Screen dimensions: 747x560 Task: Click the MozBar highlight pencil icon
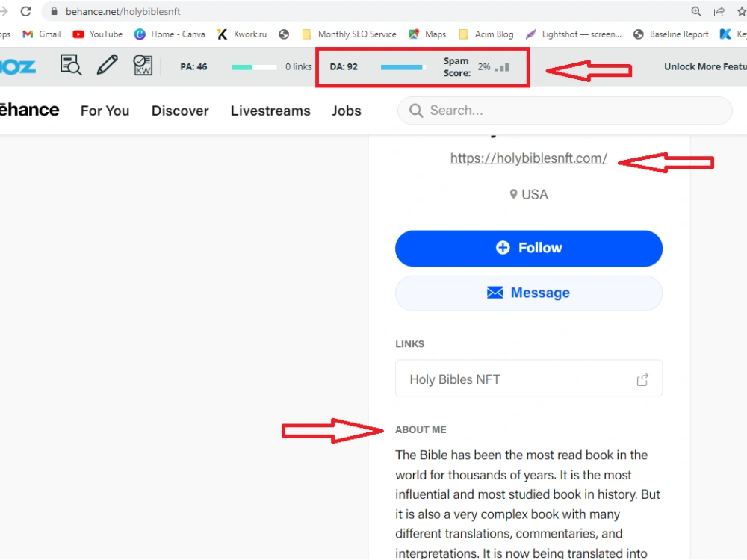pos(107,65)
